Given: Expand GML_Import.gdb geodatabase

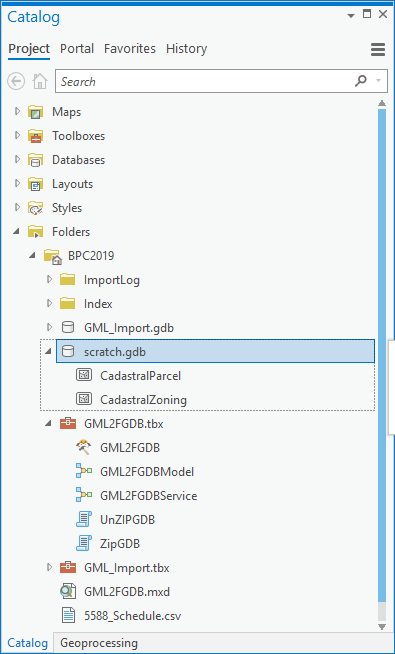Looking at the screenshot, I should [x=49, y=327].
